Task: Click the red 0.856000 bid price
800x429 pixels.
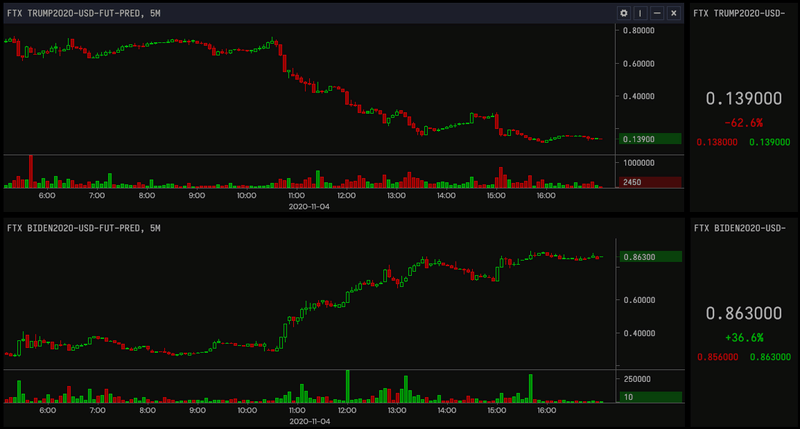Action: point(717,357)
